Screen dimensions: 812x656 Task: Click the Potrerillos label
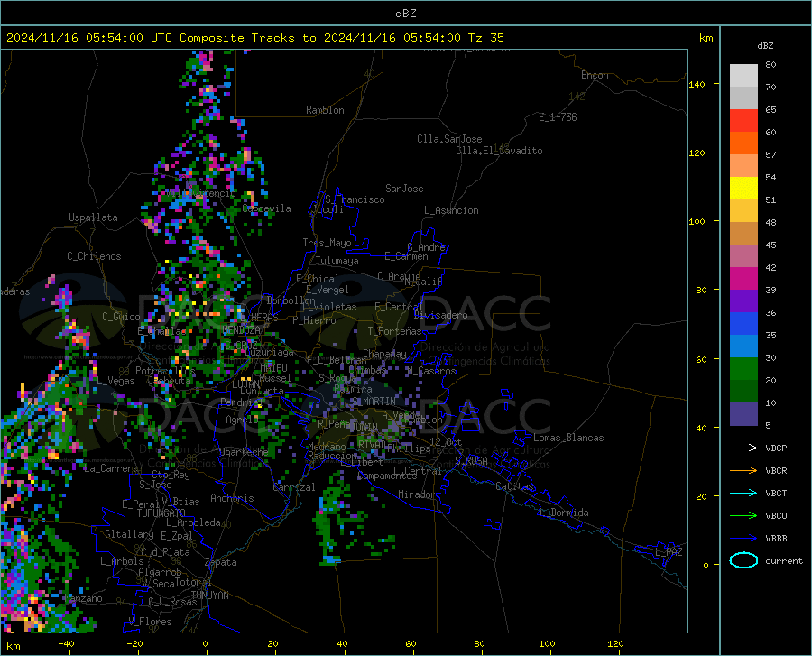[x=165, y=371]
